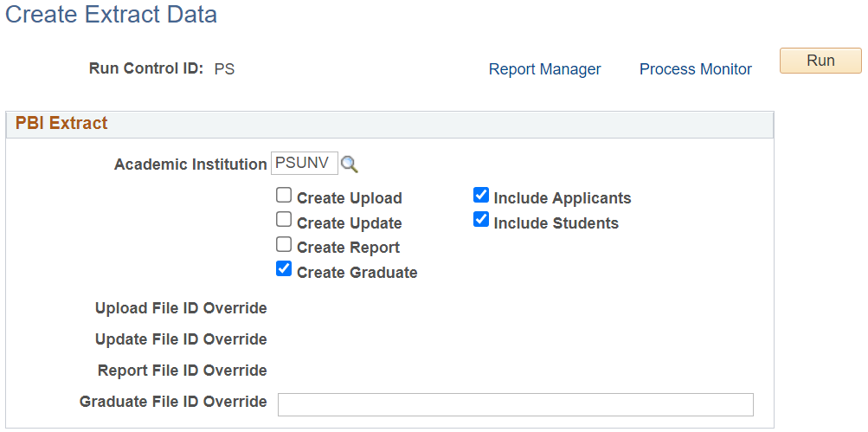Select the Upload File ID Override label
This screenshot has width=868, height=432.
(x=181, y=308)
